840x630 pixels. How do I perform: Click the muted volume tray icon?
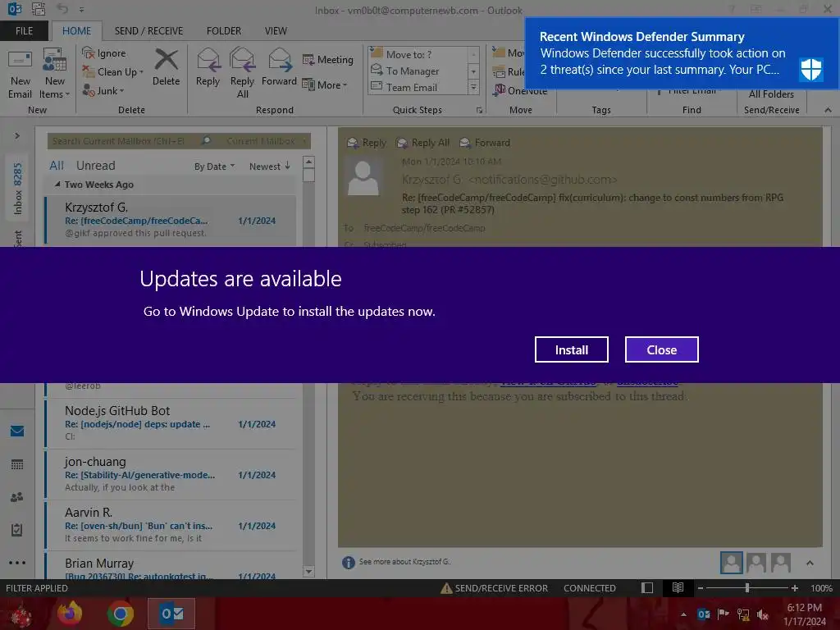pyautogui.click(x=763, y=614)
